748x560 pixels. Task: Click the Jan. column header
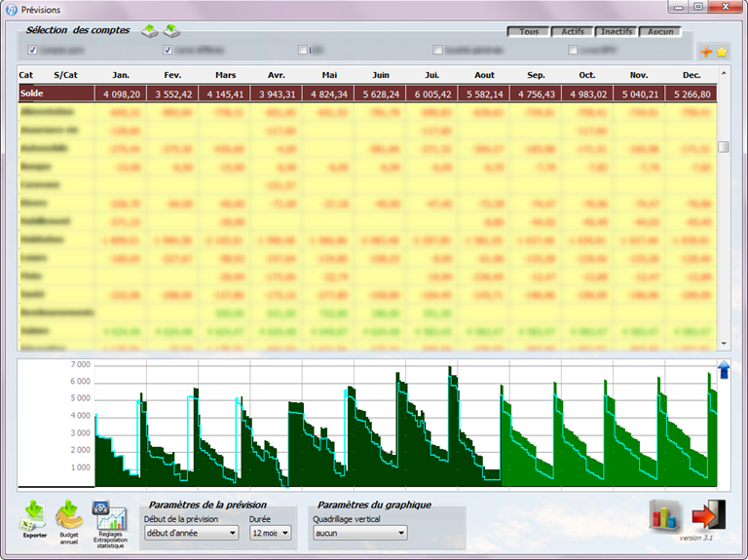click(x=121, y=75)
